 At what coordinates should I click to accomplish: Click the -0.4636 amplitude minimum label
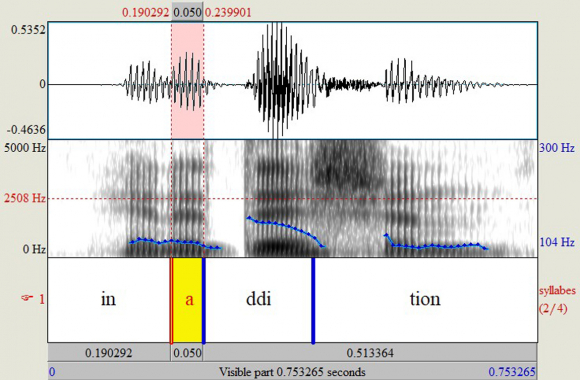26,130
